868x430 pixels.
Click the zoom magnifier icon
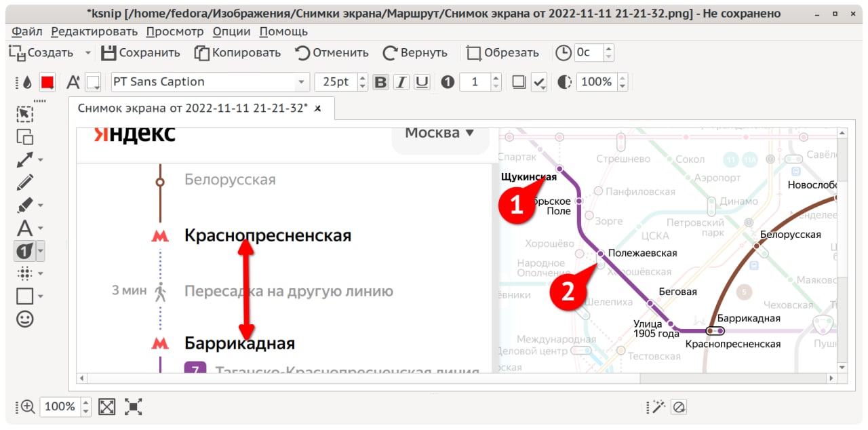tap(27, 407)
